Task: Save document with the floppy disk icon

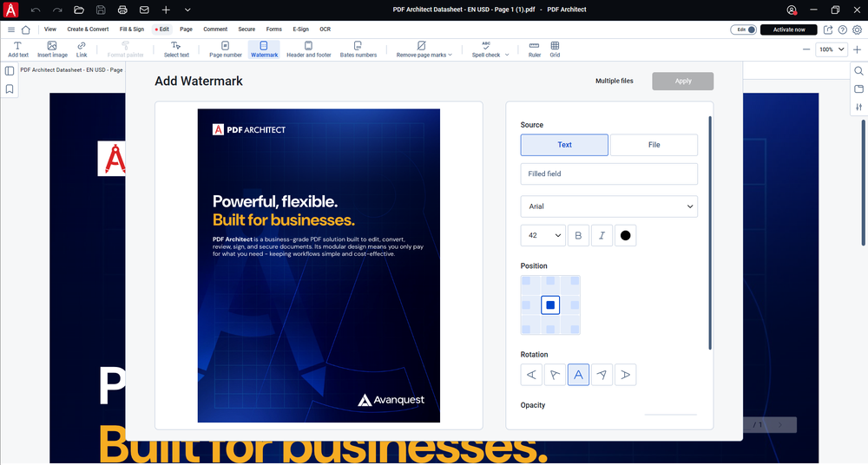Action: (101, 10)
